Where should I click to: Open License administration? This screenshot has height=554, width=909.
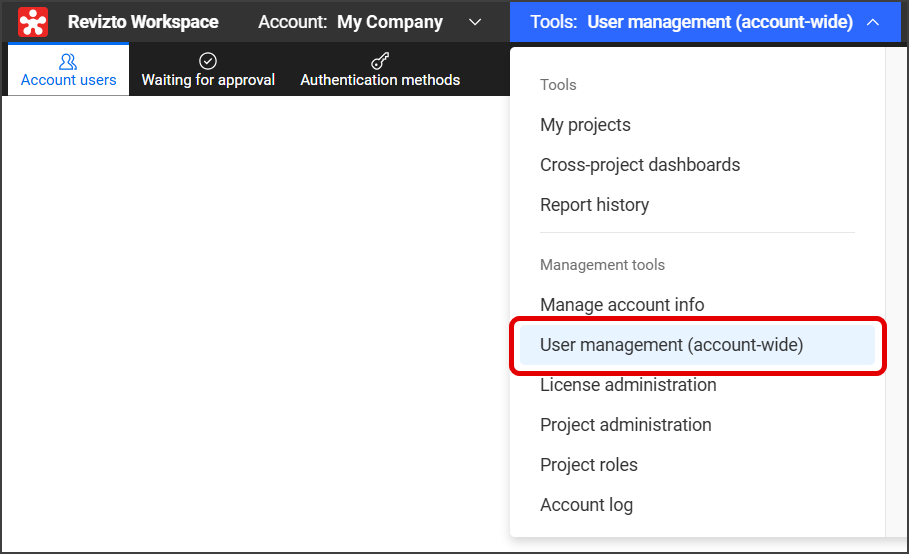(628, 385)
